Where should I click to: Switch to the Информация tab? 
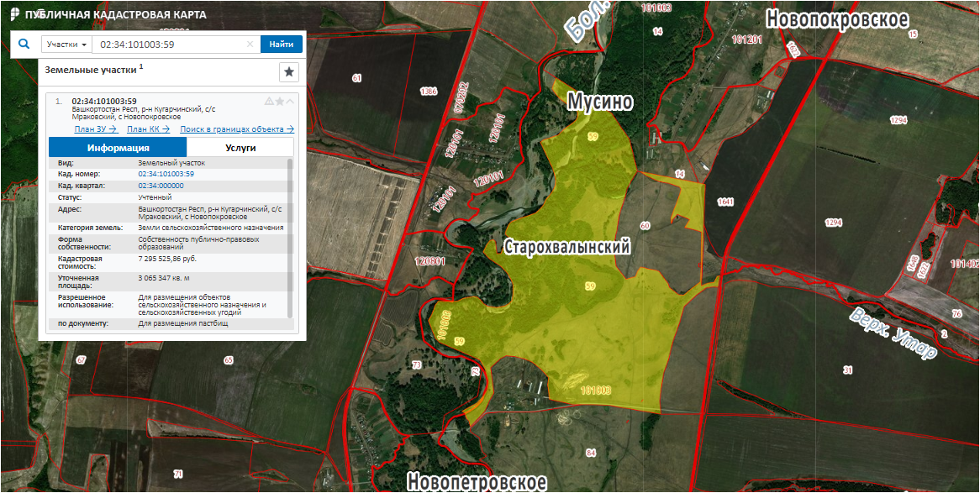[118, 147]
